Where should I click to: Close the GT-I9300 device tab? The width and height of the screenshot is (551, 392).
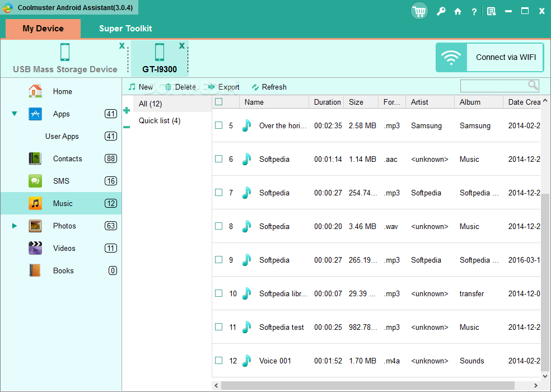pos(181,46)
